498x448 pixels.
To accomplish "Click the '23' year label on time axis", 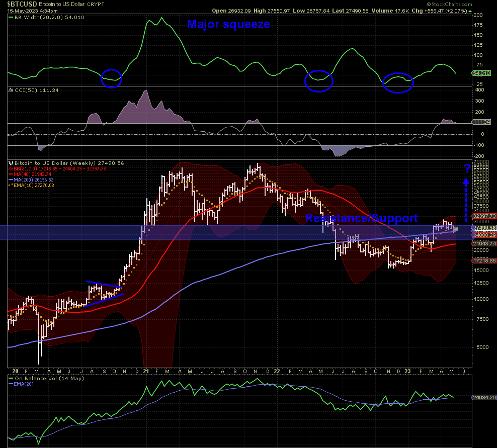I will (408, 371).
